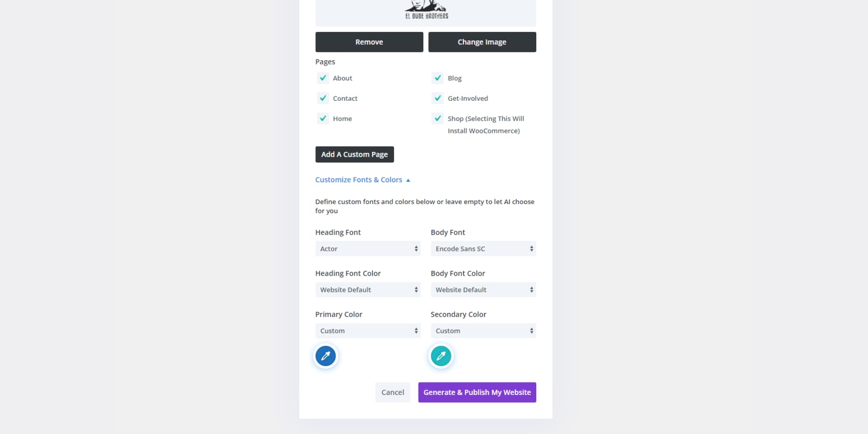Disable the Get-Involved page
Image resolution: width=868 pixels, height=434 pixels.
pyautogui.click(x=437, y=98)
